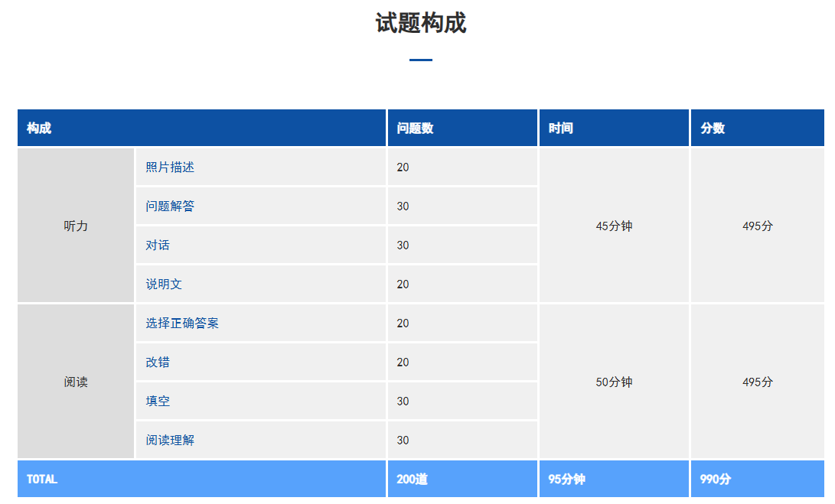Screen dimensions: 835x504
Task: Select the 200道 total questions cell
Action: pyautogui.click(x=412, y=479)
